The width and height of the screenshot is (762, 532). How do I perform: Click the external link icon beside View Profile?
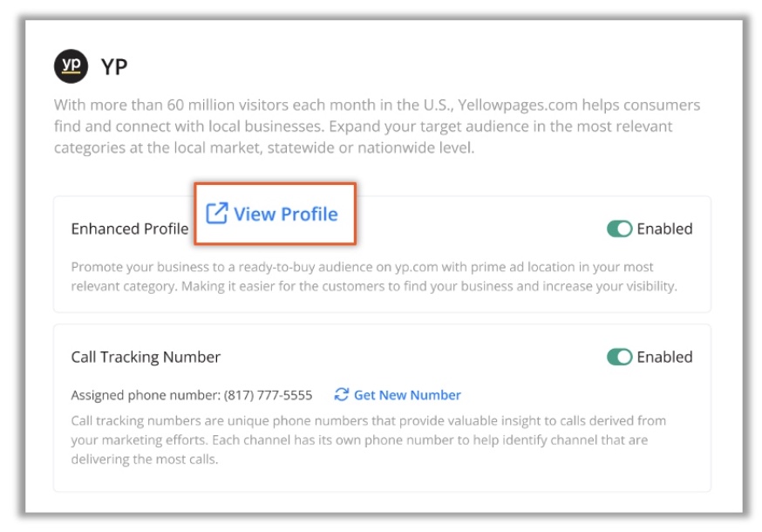coord(217,213)
